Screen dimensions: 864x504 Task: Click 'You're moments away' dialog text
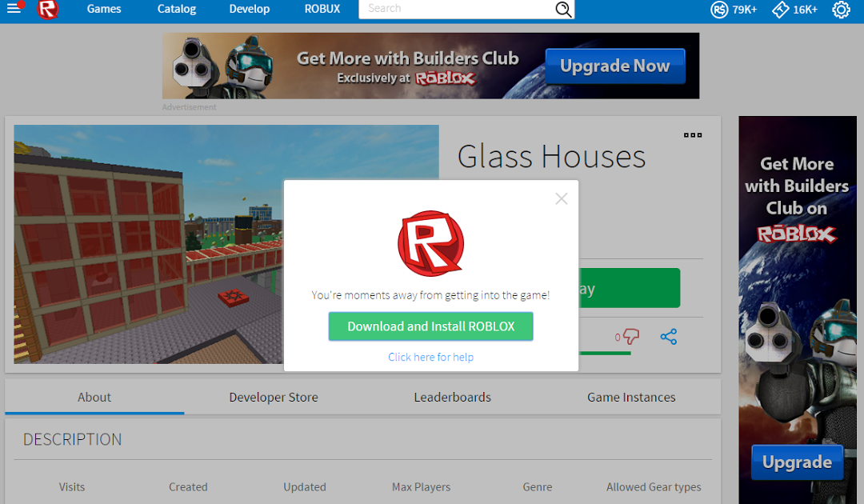coord(430,295)
